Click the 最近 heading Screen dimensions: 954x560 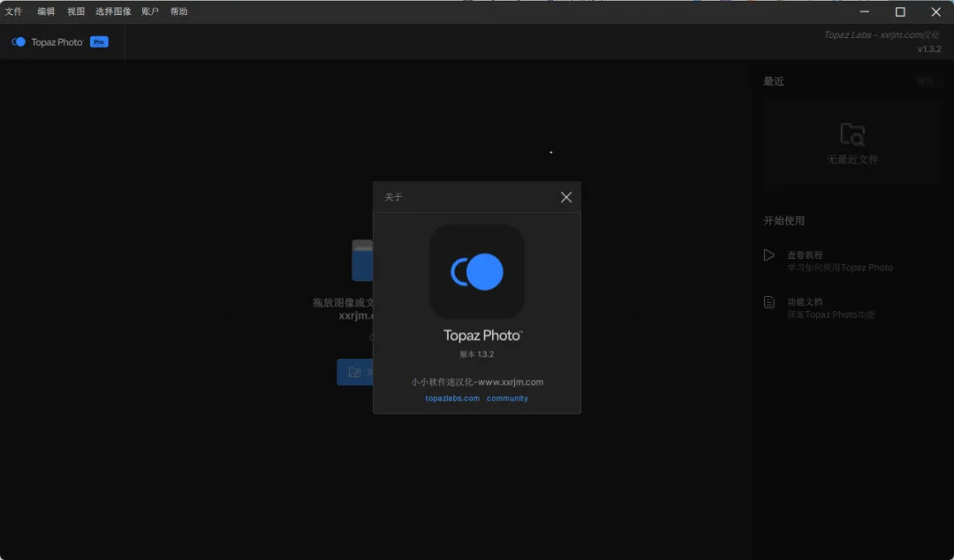click(773, 81)
